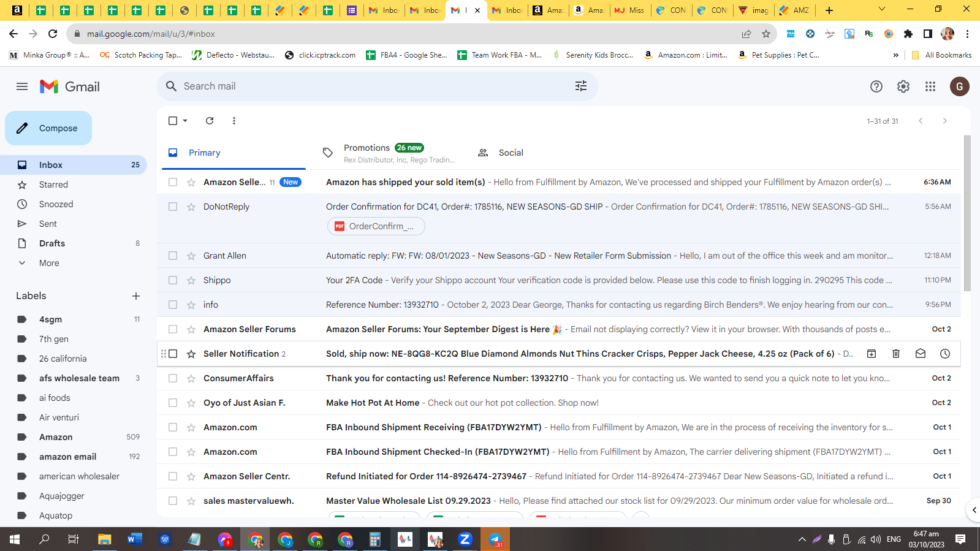The width and height of the screenshot is (980, 551).
Task: Open search filter options icon
Action: tap(581, 86)
